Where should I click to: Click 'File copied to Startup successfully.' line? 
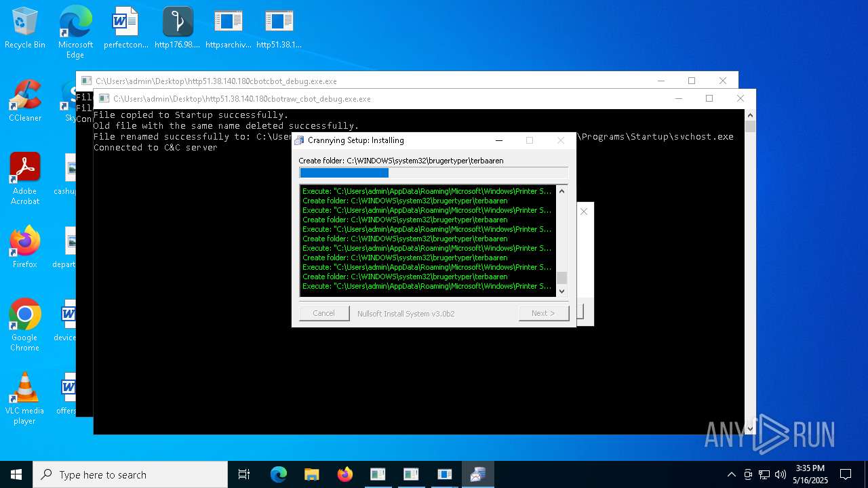pyautogui.click(x=191, y=115)
